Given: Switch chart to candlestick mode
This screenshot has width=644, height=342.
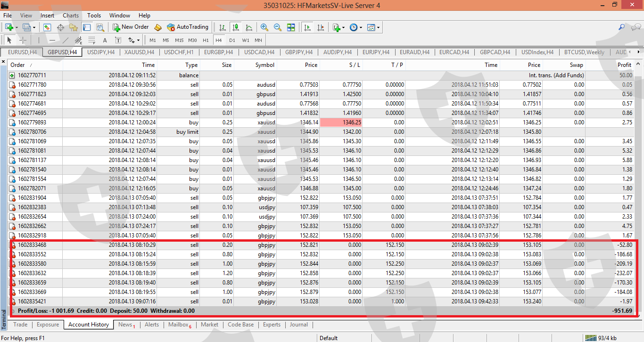Looking at the screenshot, I should point(235,27).
